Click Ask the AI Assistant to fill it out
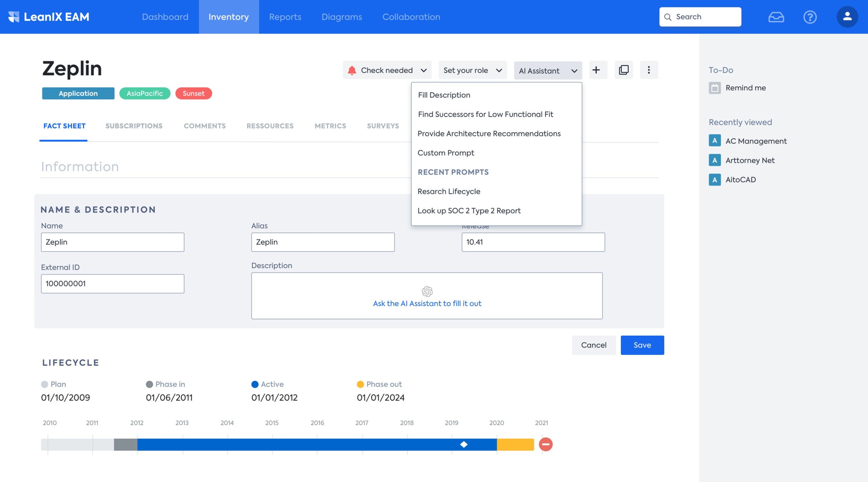 (x=427, y=303)
